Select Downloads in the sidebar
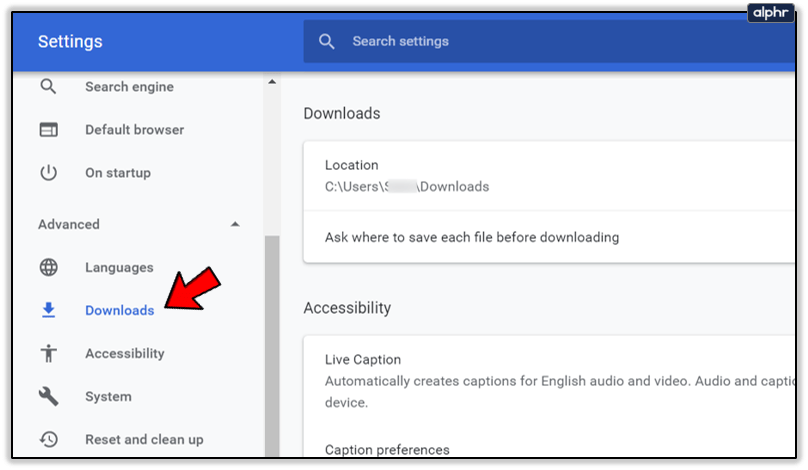 tap(120, 310)
